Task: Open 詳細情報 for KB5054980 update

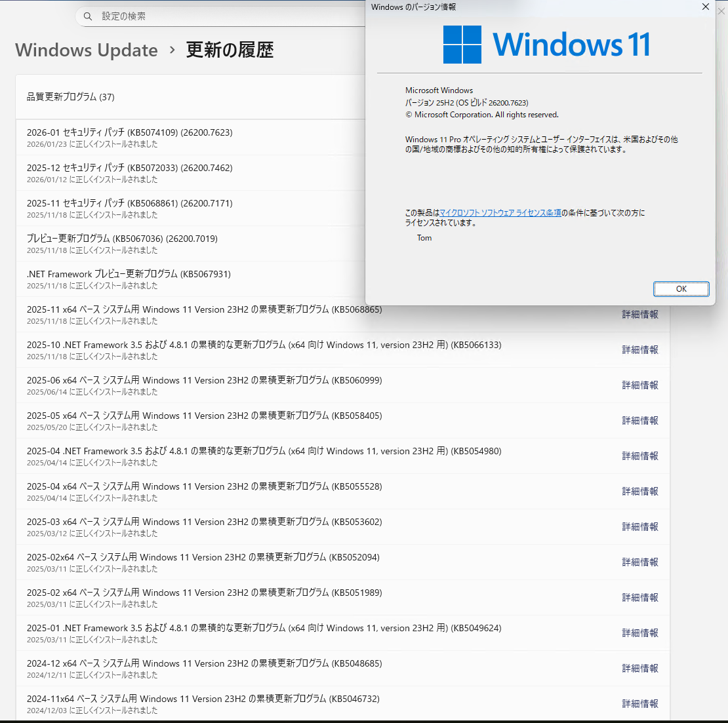Action: pos(639,456)
